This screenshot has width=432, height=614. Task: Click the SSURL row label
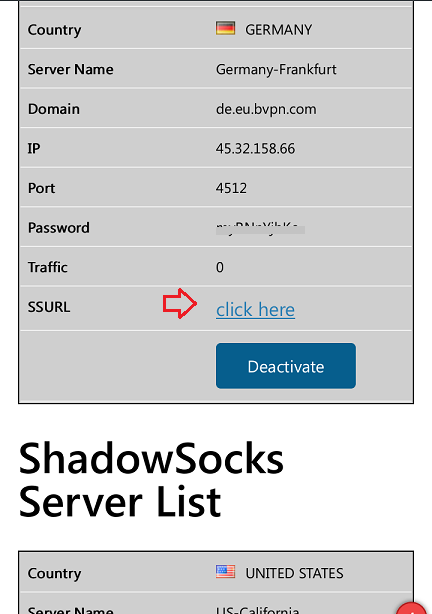49,307
